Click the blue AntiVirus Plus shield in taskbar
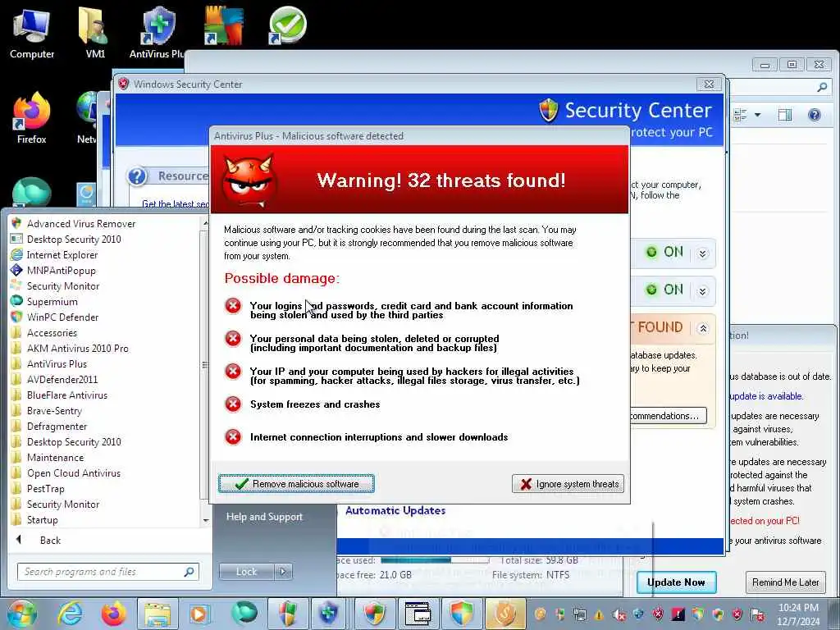 [328, 614]
